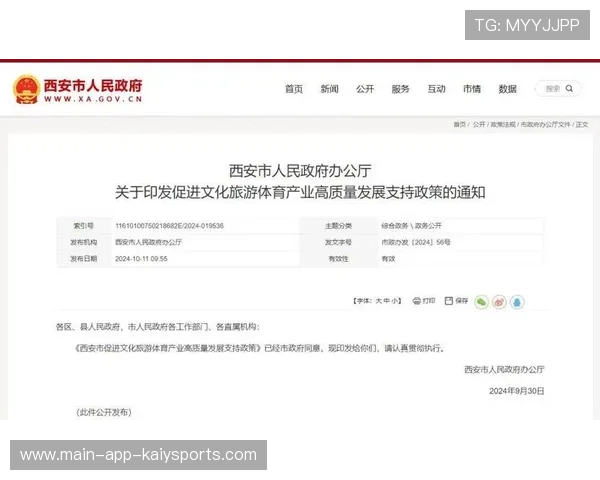Click the 索引号 label cell
The height and width of the screenshot is (480, 600).
pos(84,226)
